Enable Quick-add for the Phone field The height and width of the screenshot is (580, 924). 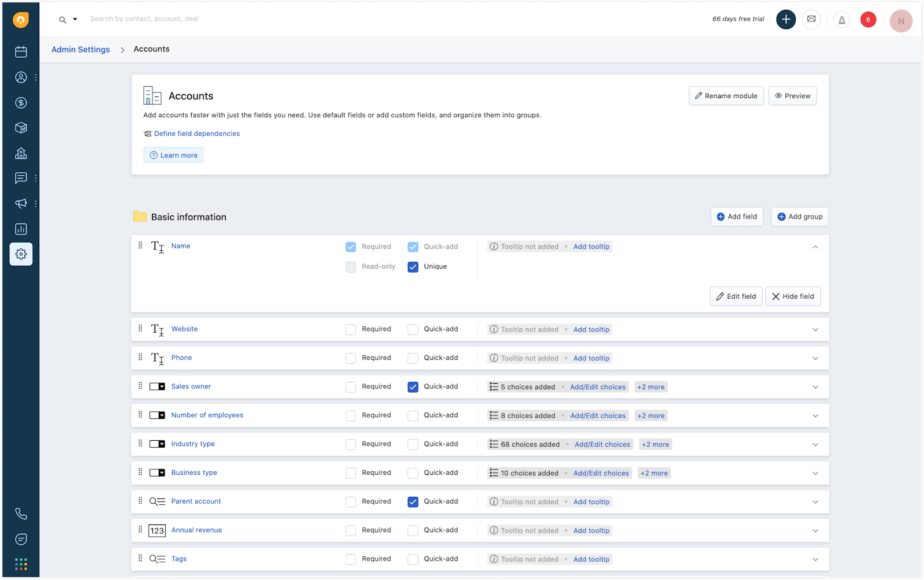[413, 358]
